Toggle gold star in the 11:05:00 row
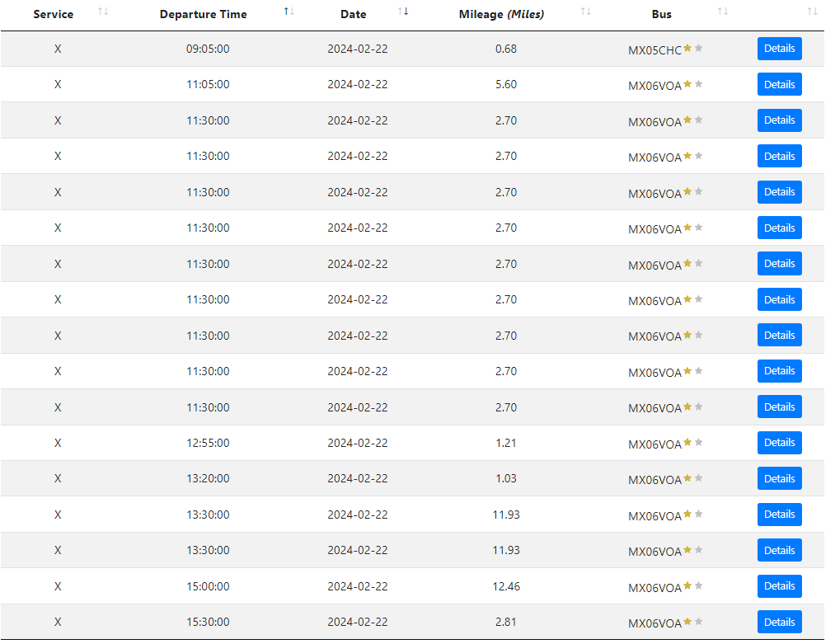The width and height of the screenshot is (835, 644). [687, 84]
